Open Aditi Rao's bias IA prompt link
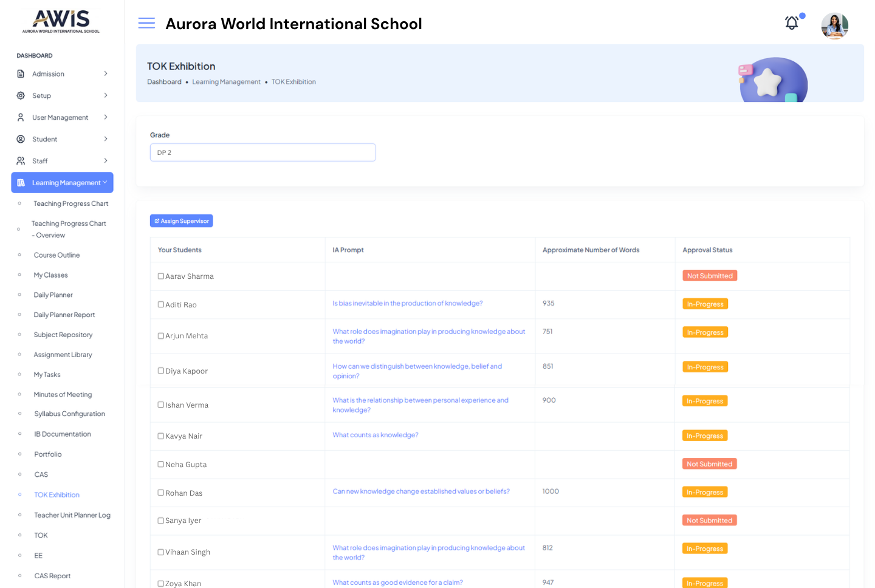The height and width of the screenshot is (588, 875). coord(407,304)
